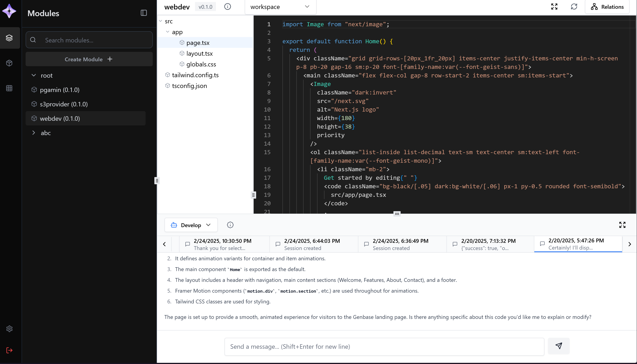The height and width of the screenshot is (364, 637).
Task: Enter fullscreen for the code editor
Action: [554, 7]
